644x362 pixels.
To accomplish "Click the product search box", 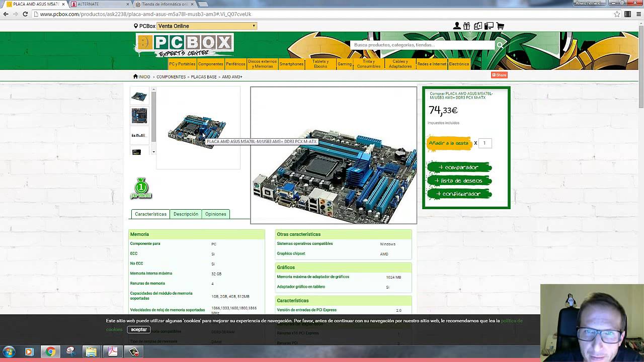I will 423,45.
